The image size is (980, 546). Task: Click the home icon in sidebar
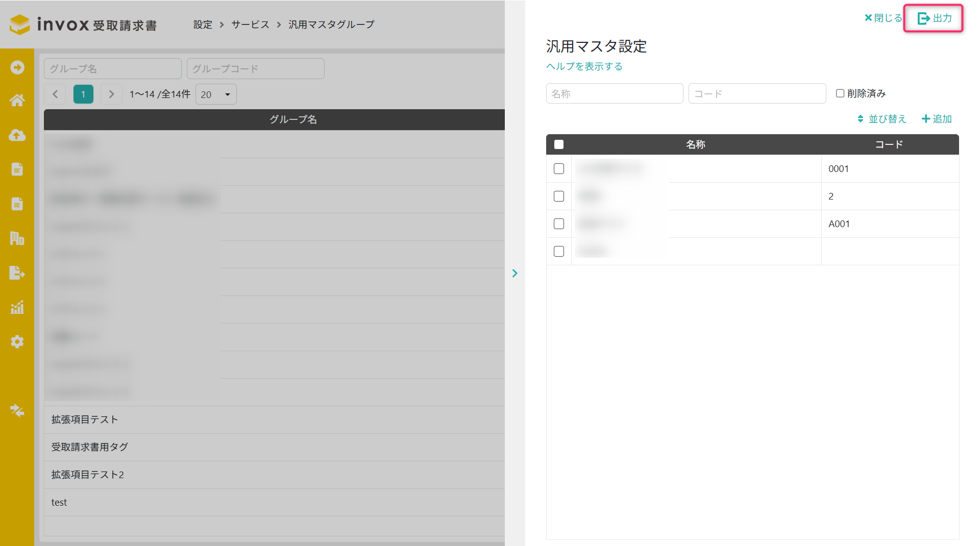[17, 101]
